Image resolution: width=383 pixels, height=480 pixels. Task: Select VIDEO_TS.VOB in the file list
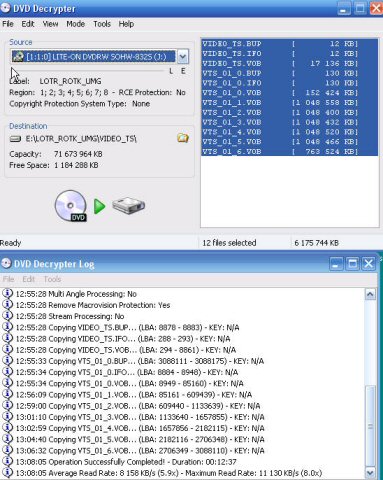[x=289, y=63]
